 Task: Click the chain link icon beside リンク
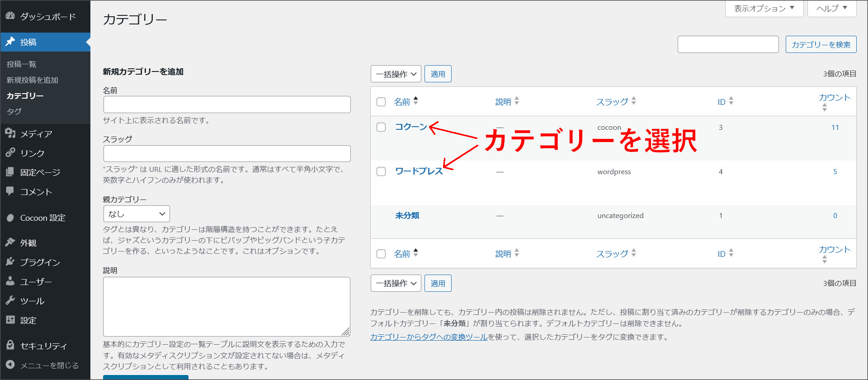coord(10,152)
